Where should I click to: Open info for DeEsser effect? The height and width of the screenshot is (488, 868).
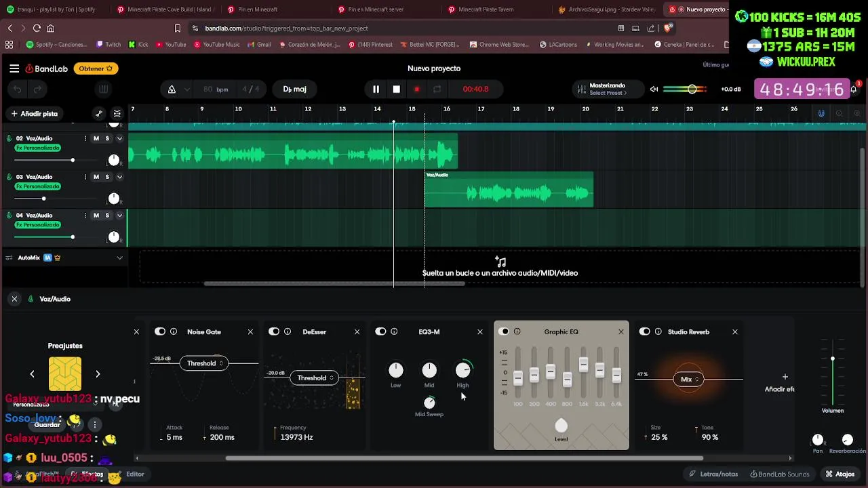pyautogui.click(x=288, y=331)
